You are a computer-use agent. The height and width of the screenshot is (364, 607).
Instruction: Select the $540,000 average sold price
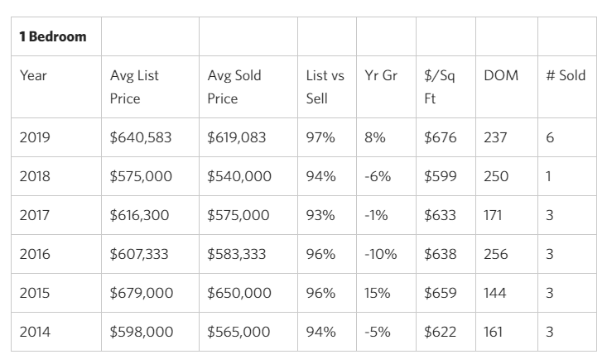click(x=238, y=176)
